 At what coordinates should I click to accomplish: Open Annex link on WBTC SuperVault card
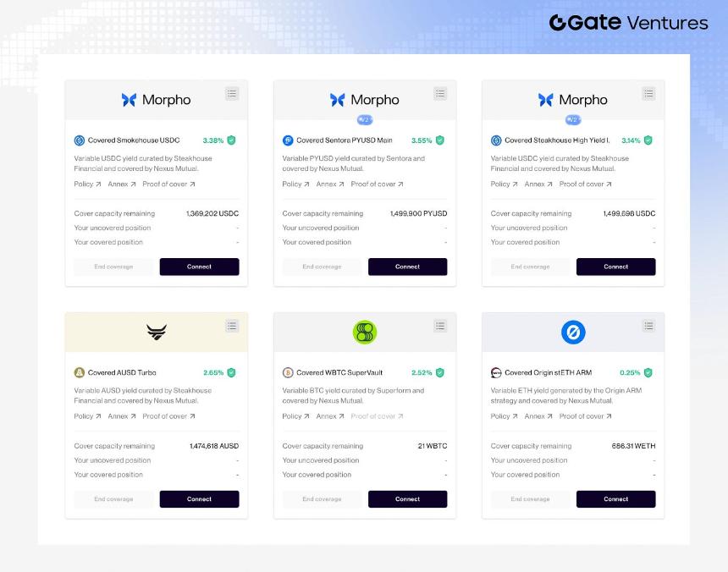coord(330,416)
